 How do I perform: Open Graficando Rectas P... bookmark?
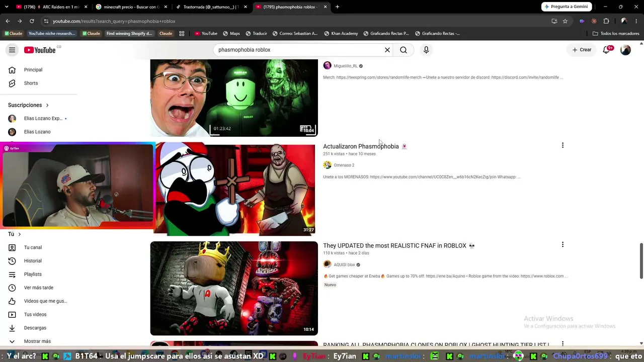(386, 34)
